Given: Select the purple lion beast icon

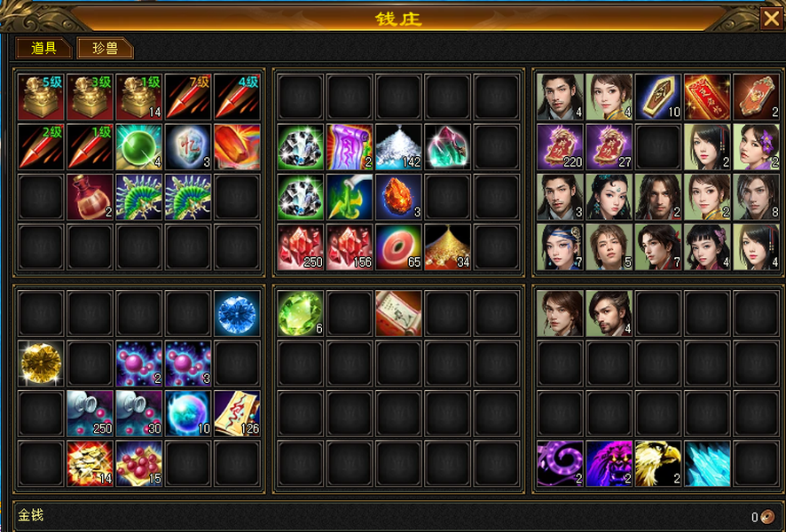Looking at the screenshot, I should [609, 464].
